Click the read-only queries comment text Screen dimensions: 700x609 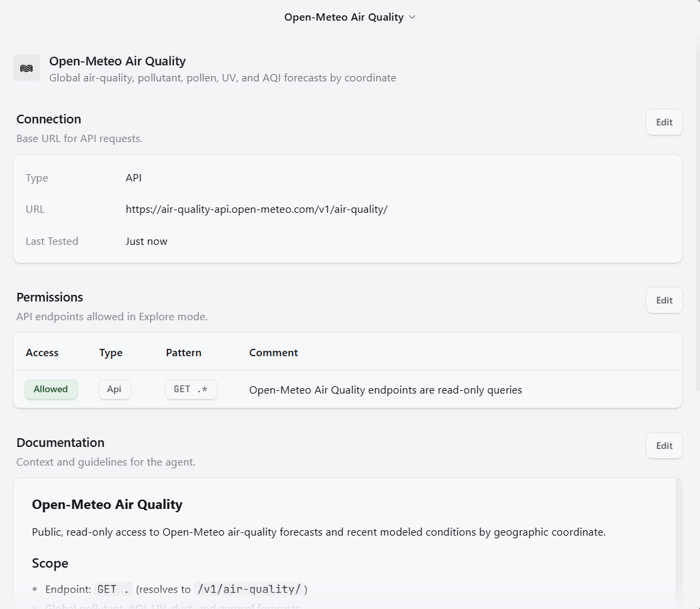point(385,390)
